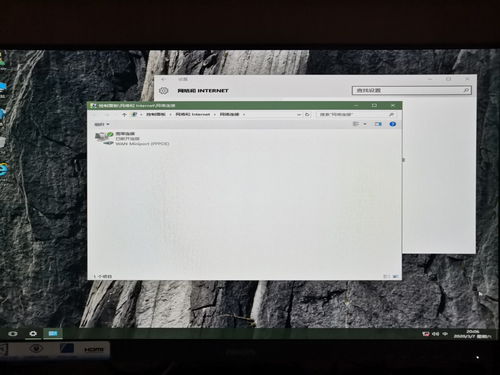Show the preview pane icon
The height and width of the screenshot is (375, 500).
click(378, 124)
